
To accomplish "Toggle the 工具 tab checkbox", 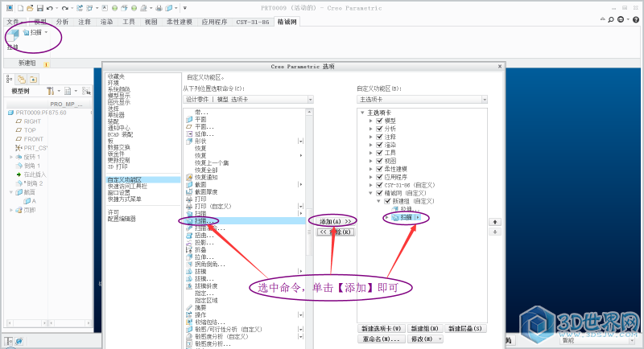I will [x=379, y=153].
